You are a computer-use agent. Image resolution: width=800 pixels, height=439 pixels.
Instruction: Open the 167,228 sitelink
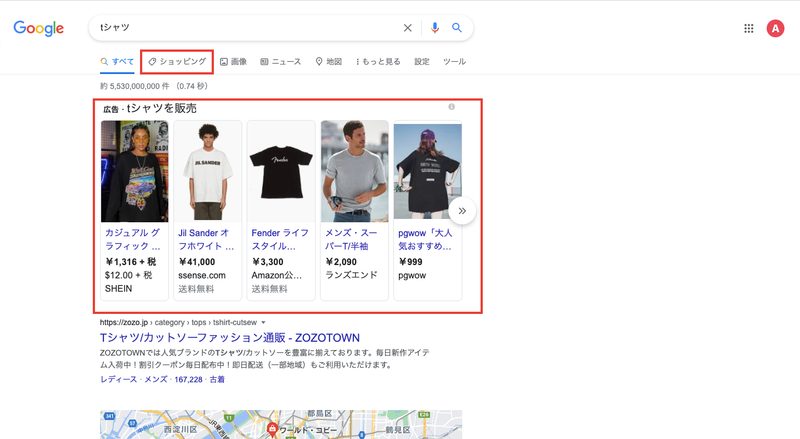tap(188, 379)
